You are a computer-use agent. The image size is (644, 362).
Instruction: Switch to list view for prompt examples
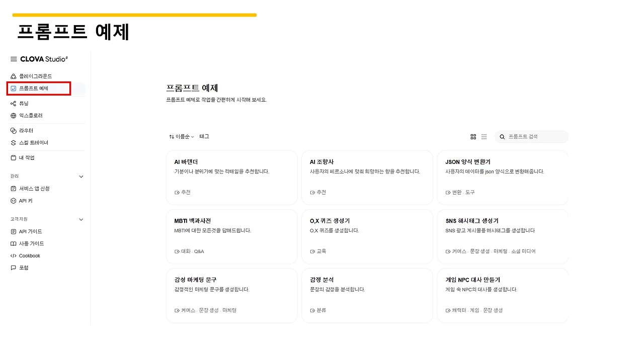(484, 136)
